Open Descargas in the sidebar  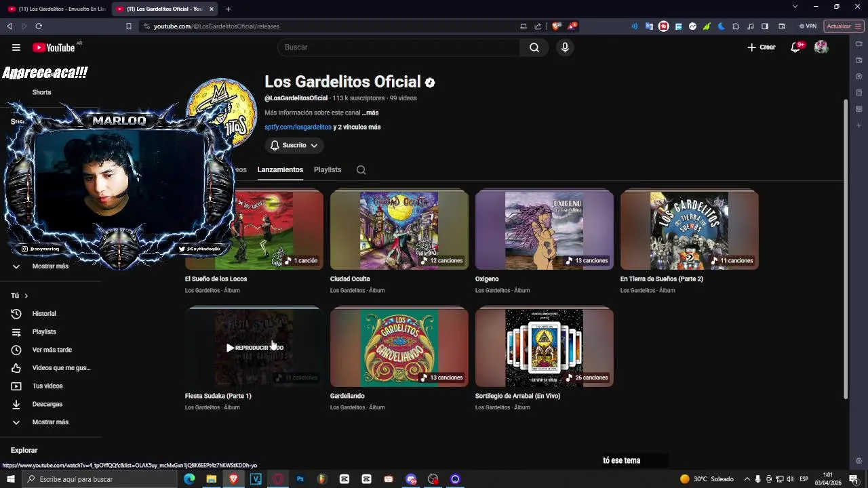[x=47, y=404]
